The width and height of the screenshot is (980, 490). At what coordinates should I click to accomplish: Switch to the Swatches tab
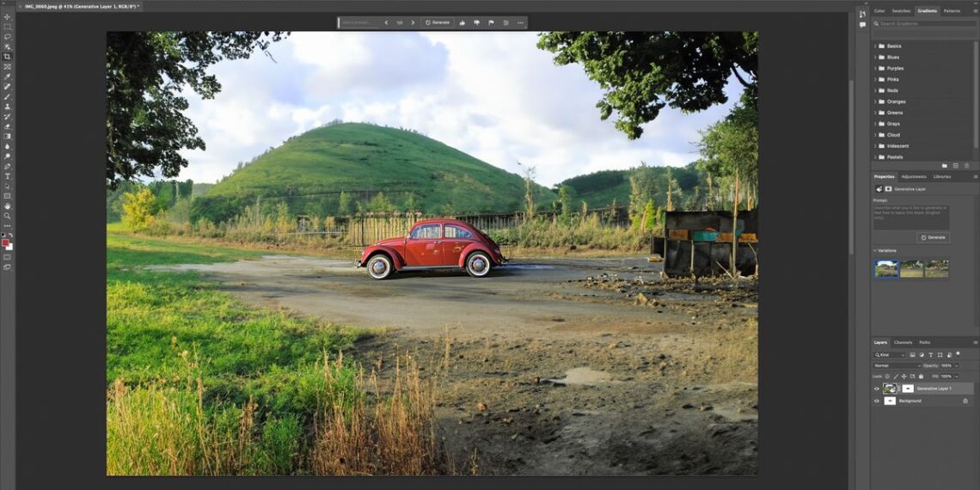coord(901,10)
